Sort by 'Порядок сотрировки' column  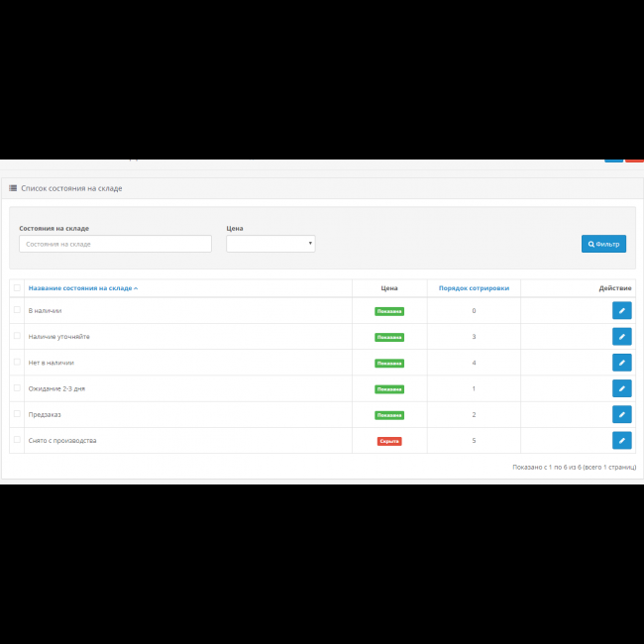pyautogui.click(x=474, y=288)
